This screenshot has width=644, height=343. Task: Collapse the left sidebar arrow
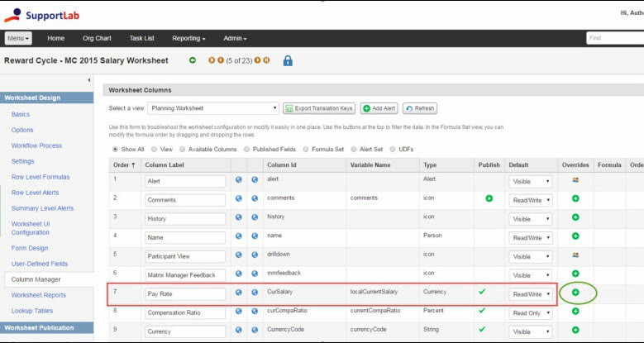pyautogui.click(x=89, y=80)
